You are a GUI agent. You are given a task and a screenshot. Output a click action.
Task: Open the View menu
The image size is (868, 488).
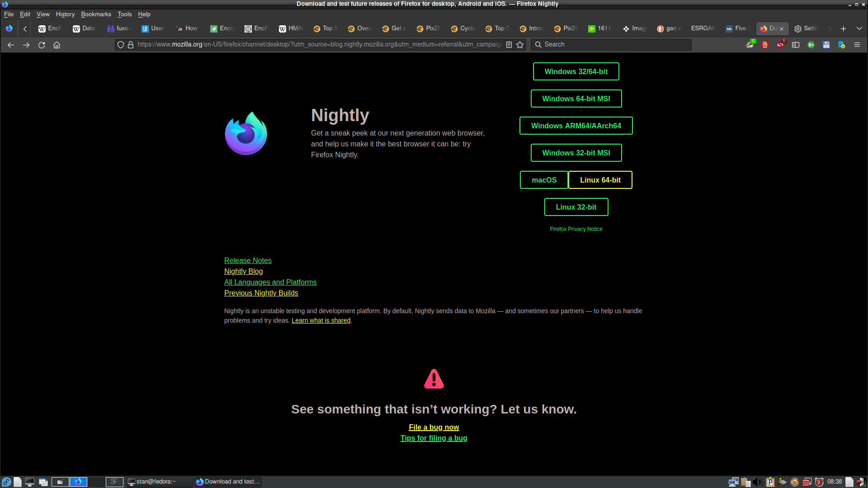pos(43,14)
